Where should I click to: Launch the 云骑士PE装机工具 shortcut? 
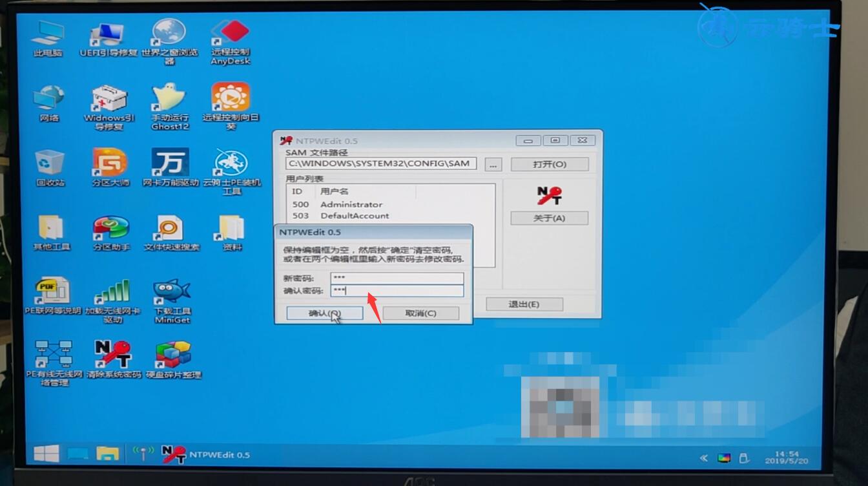click(x=231, y=171)
